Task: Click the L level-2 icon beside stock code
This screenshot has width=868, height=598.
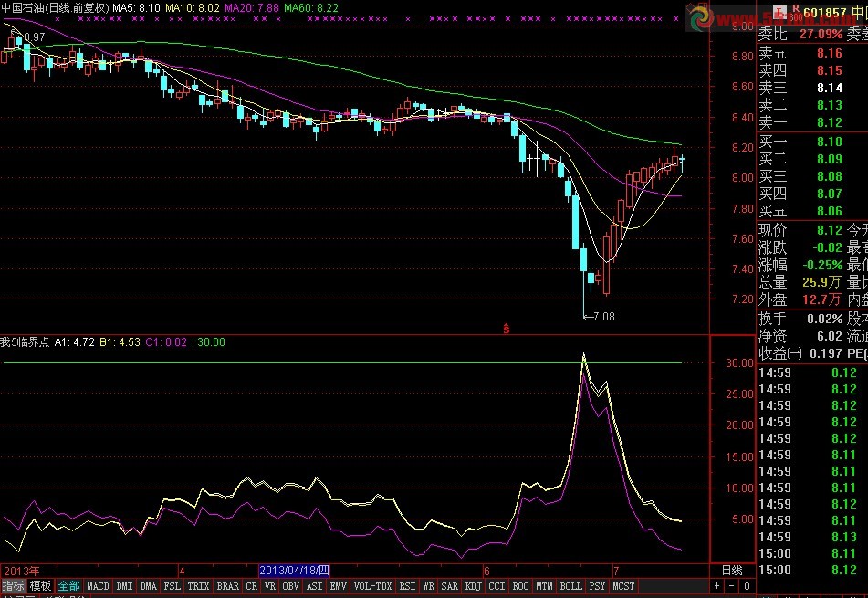Action: pos(780,12)
